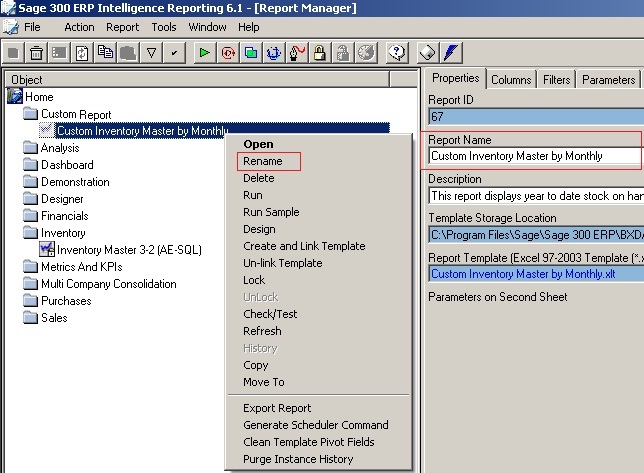Switch to the Parameters tab

[x=608, y=79]
